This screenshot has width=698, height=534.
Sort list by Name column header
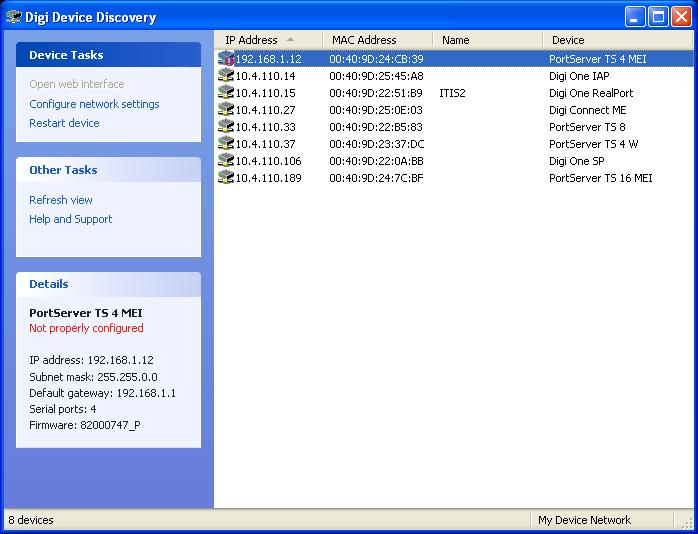[455, 40]
